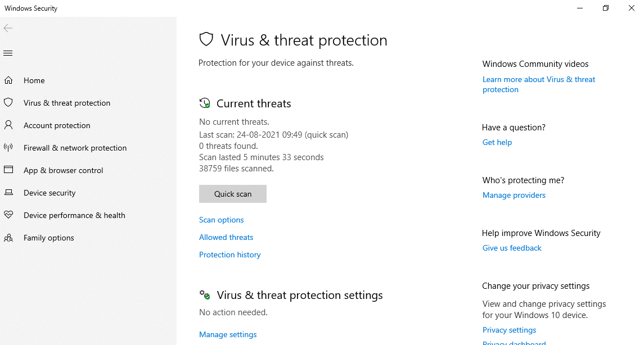Open Device performance & health heart icon
The width and height of the screenshot is (644, 345).
pos(8,215)
